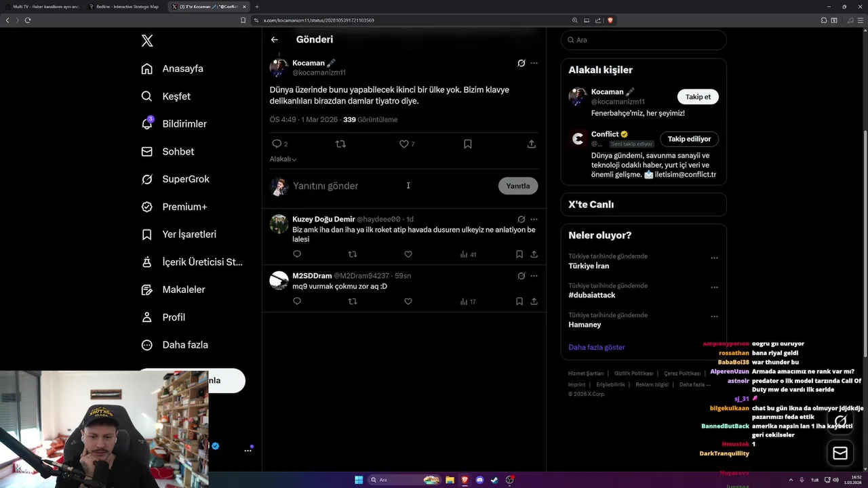The image size is (868, 488).
Task: Click Takip ediliyor for Conflict
Action: [x=689, y=139]
